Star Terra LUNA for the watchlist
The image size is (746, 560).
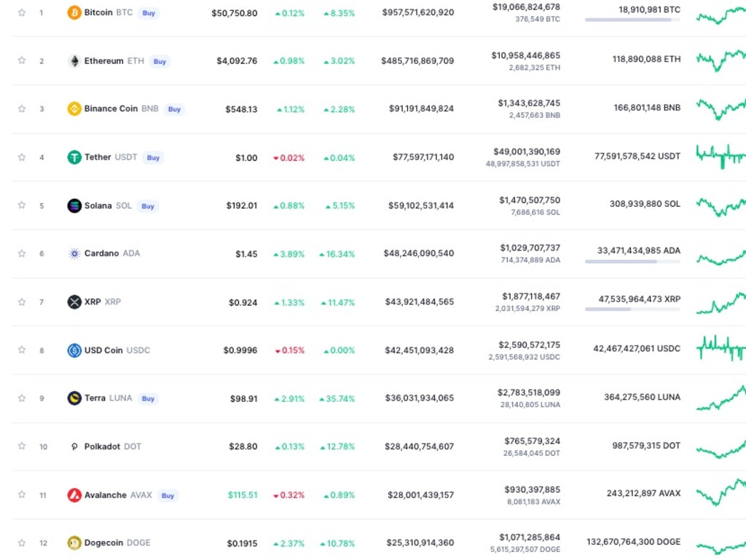pos(22,398)
